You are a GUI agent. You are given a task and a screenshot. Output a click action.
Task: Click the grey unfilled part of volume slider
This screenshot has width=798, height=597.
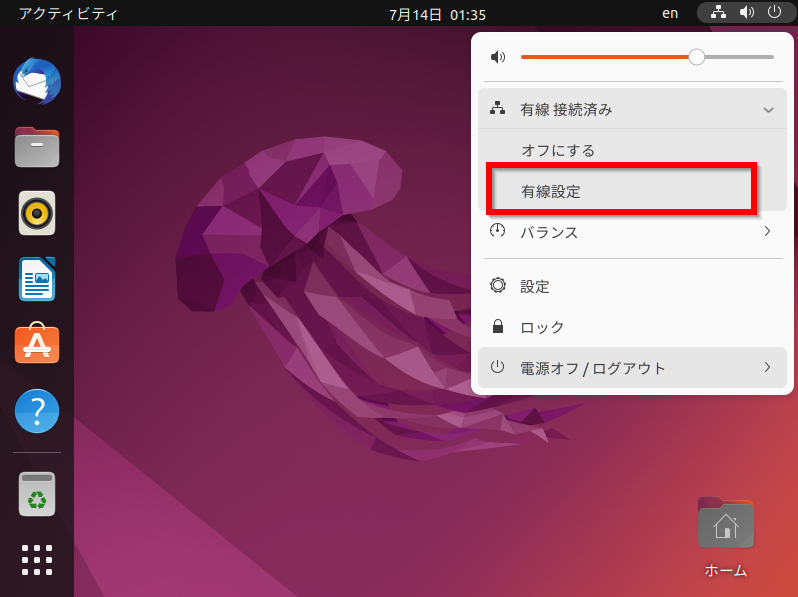click(x=739, y=57)
